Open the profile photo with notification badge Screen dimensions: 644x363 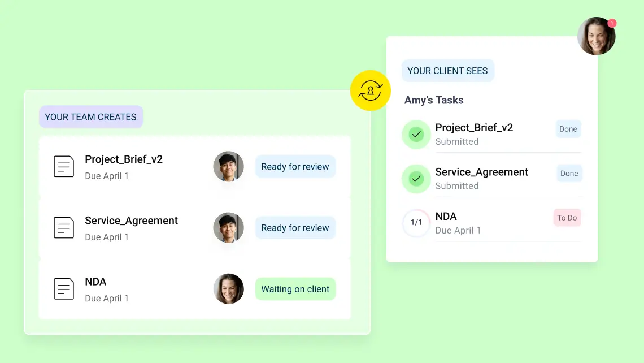pos(597,36)
